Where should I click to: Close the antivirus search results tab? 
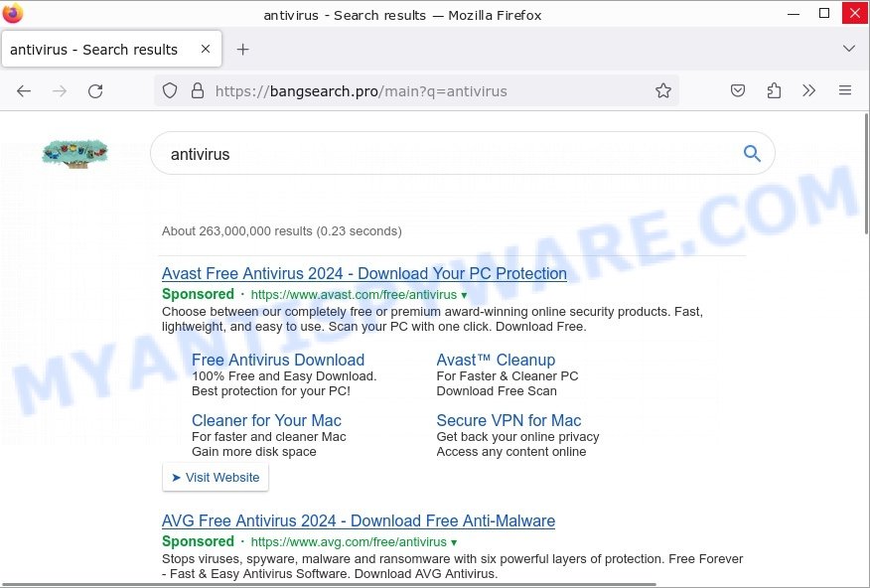[x=206, y=49]
